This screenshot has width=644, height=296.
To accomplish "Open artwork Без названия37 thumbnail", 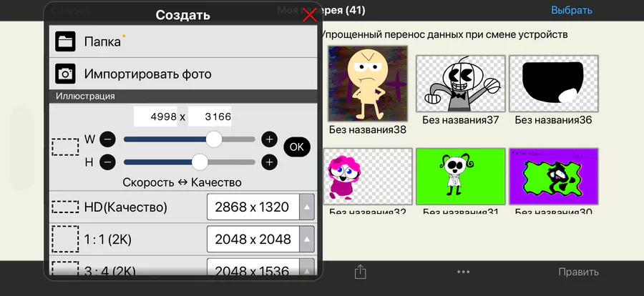I will 460,84.
